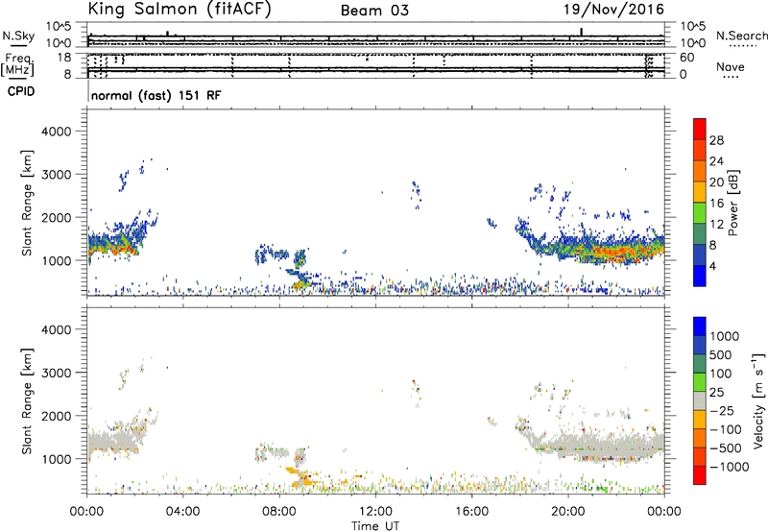Image resolution: width=768 pixels, height=532 pixels.
Task: Click the red bottom segment of Velocity colorbar
Action: pos(700,475)
